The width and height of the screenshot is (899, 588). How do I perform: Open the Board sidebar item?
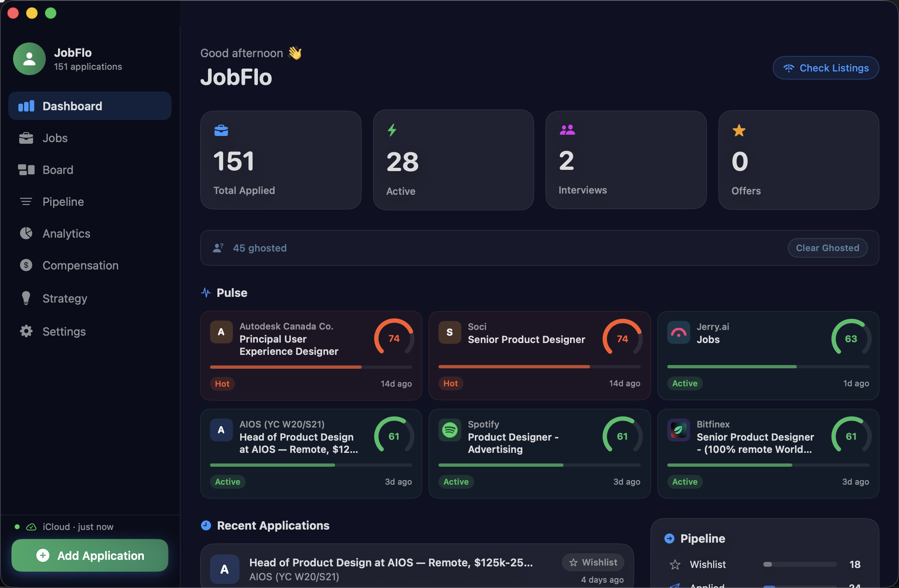(x=90, y=170)
